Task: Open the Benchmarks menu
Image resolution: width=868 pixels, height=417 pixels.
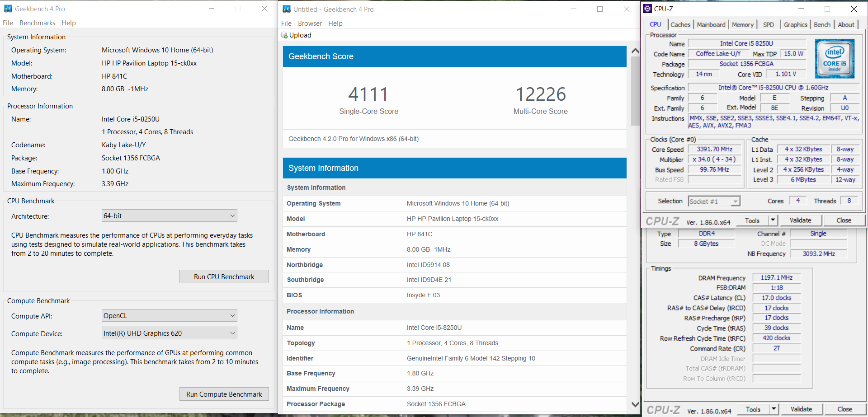Action: pyautogui.click(x=37, y=23)
